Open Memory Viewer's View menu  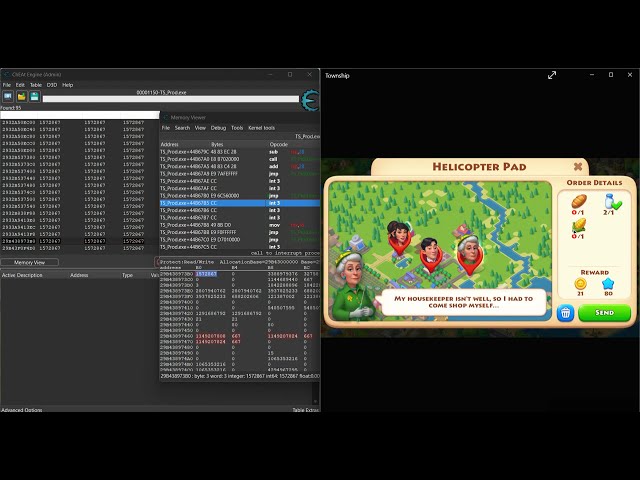200,128
